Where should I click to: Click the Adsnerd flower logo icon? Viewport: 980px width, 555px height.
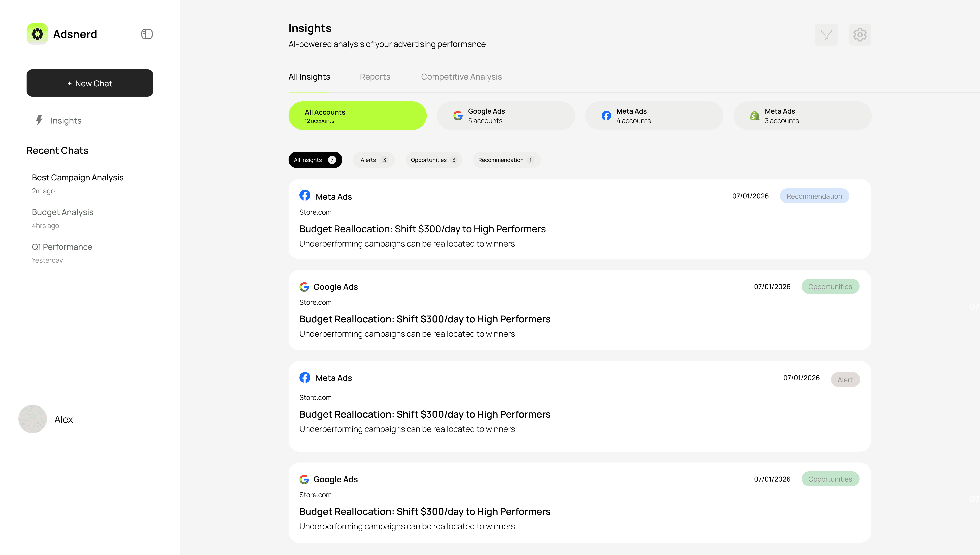pyautogui.click(x=37, y=34)
